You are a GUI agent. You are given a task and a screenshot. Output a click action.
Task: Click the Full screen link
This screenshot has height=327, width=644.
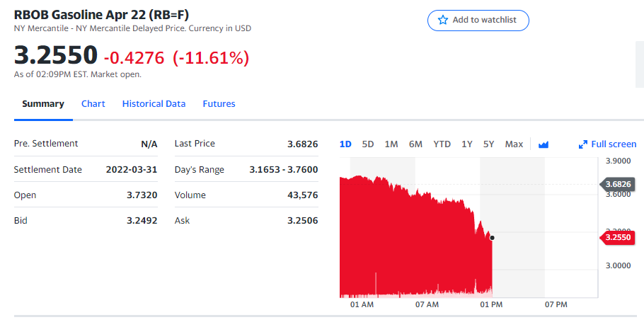point(613,144)
